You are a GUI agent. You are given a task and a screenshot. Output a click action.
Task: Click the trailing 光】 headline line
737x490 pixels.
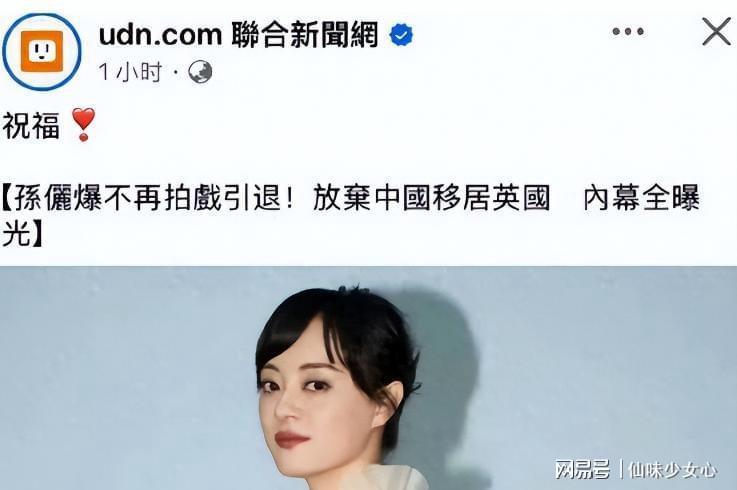click(22, 233)
